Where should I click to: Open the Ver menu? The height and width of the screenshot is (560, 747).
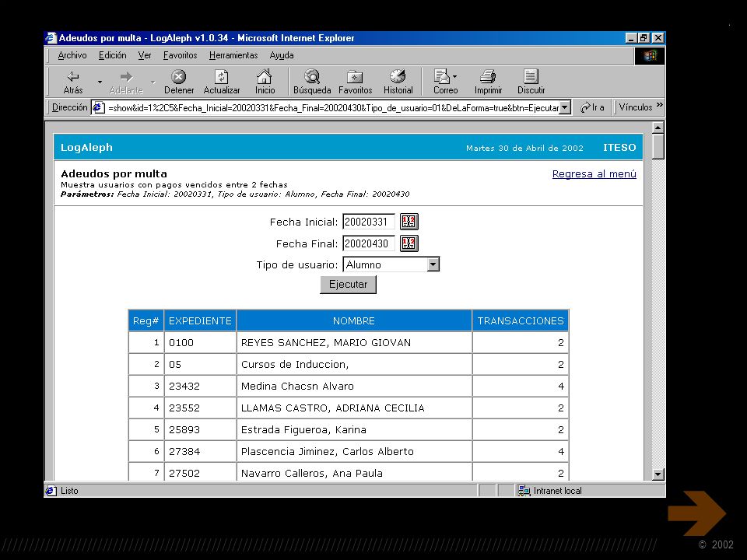145,55
